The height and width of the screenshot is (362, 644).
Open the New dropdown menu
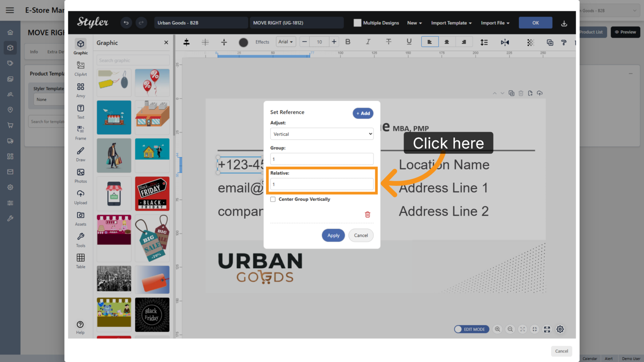[414, 23]
